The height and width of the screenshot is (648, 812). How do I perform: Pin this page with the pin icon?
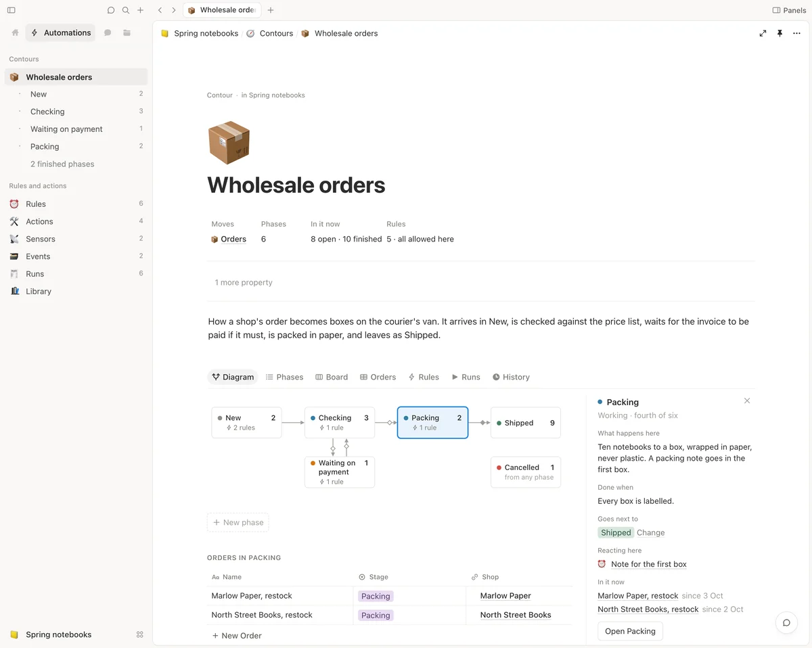[x=780, y=33]
